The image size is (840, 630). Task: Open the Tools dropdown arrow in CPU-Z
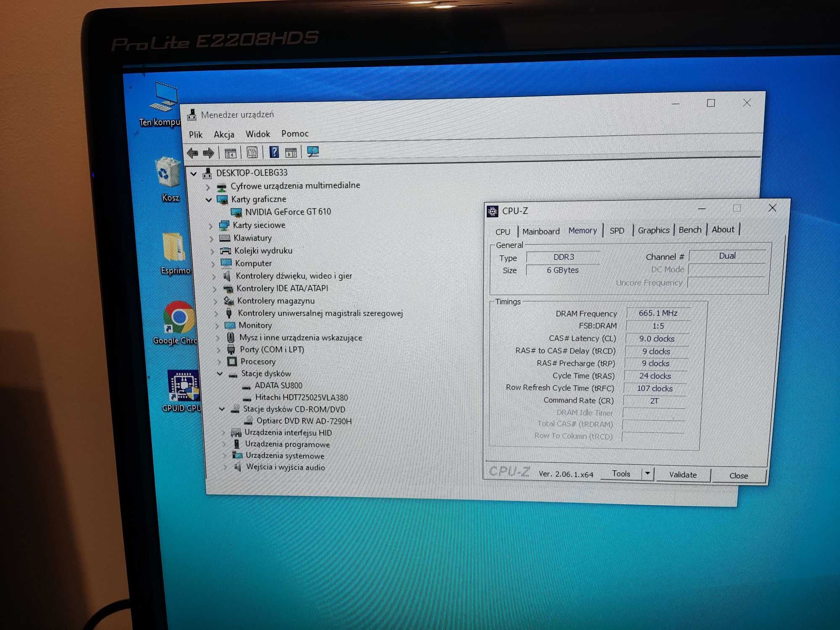coord(648,473)
